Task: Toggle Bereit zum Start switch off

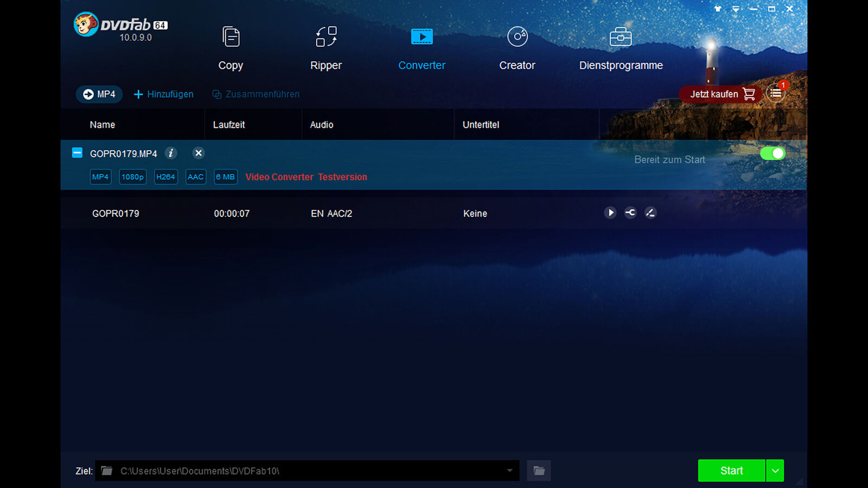Action: (x=773, y=153)
